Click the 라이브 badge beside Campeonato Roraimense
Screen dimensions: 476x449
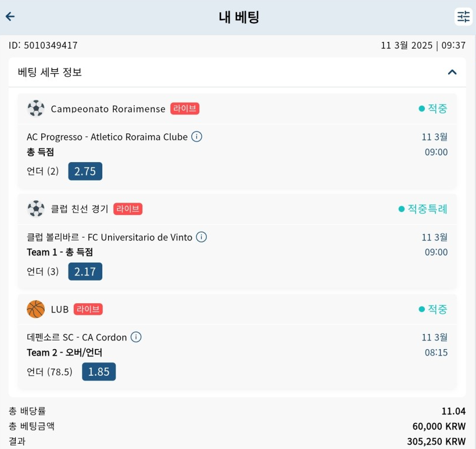pos(185,109)
